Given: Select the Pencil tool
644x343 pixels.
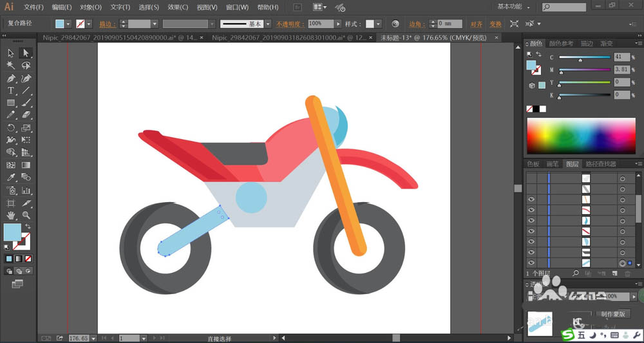Looking at the screenshot, I should tap(11, 115).
